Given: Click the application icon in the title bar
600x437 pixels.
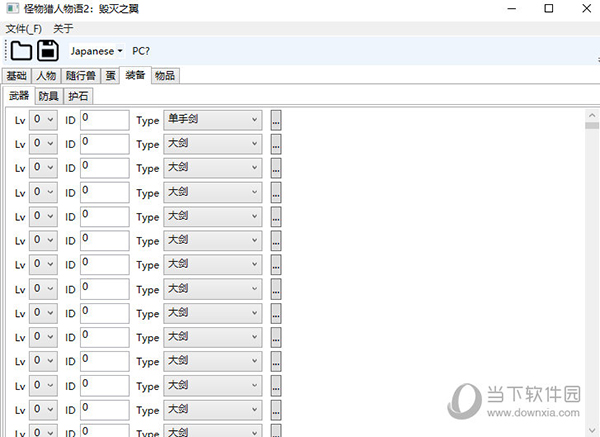Looking at the screenshot, I should (x=12, y=8).
